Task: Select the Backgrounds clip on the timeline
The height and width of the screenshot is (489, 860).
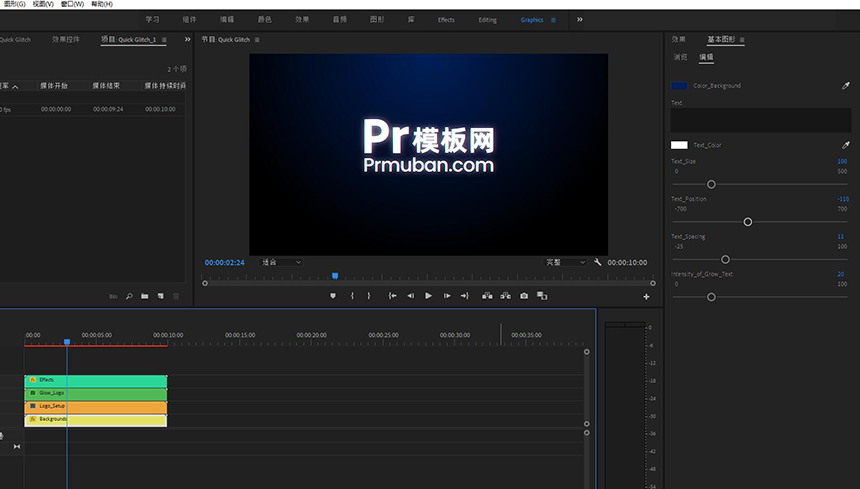Action: point(96,420)
